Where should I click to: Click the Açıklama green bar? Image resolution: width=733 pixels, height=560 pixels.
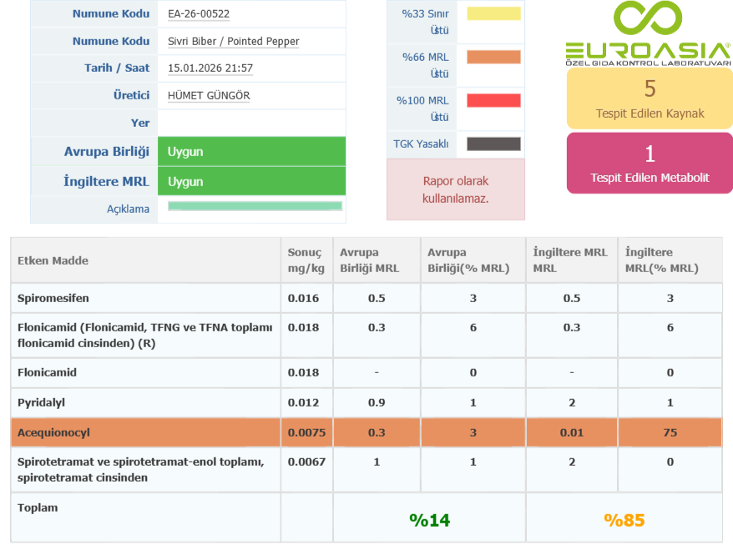pyautogui.click(x=255, y=205)
